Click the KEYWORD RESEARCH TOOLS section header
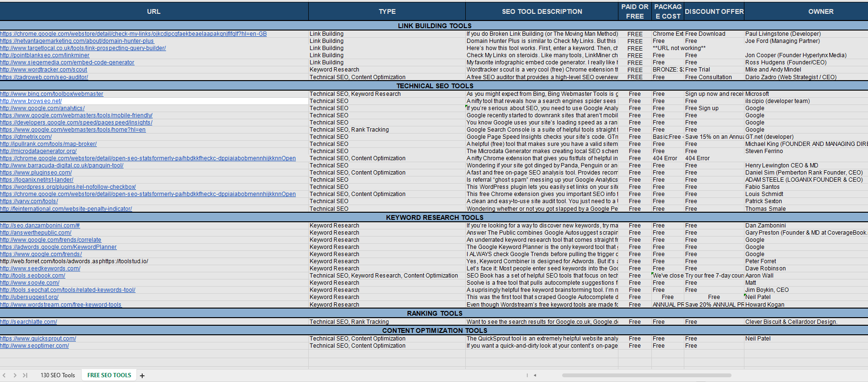The height and width of the screenshot is (382, 868). tap(434, 217)
